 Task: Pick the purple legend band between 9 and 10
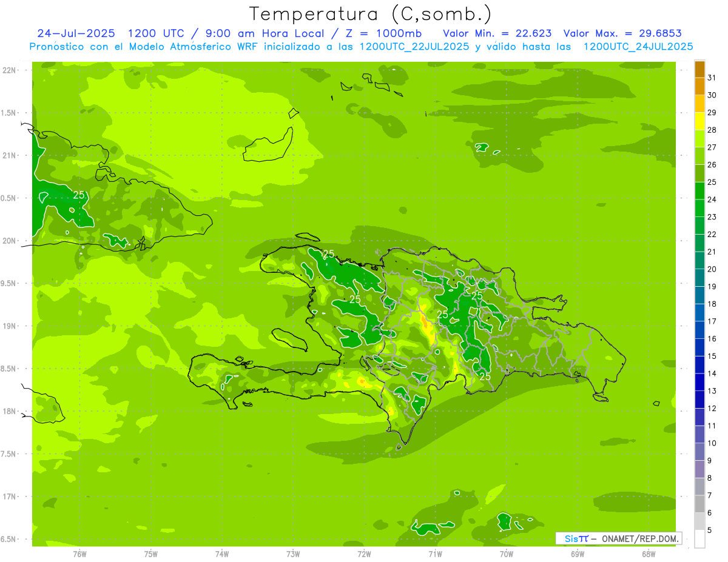699,452
